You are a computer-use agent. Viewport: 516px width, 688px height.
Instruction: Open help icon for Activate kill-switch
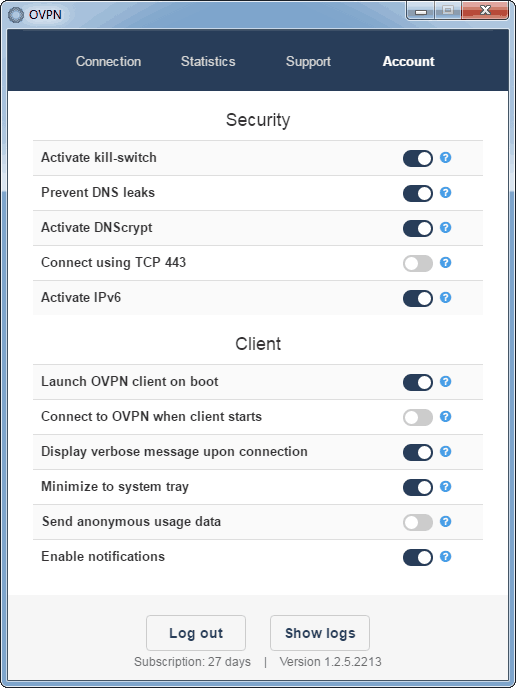(x=445, y=158)
